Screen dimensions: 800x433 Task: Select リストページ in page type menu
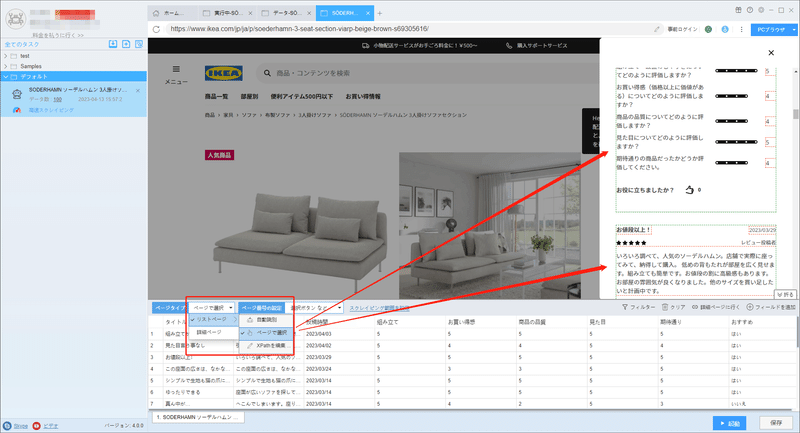pyautogui.click(x=213, y=319)
